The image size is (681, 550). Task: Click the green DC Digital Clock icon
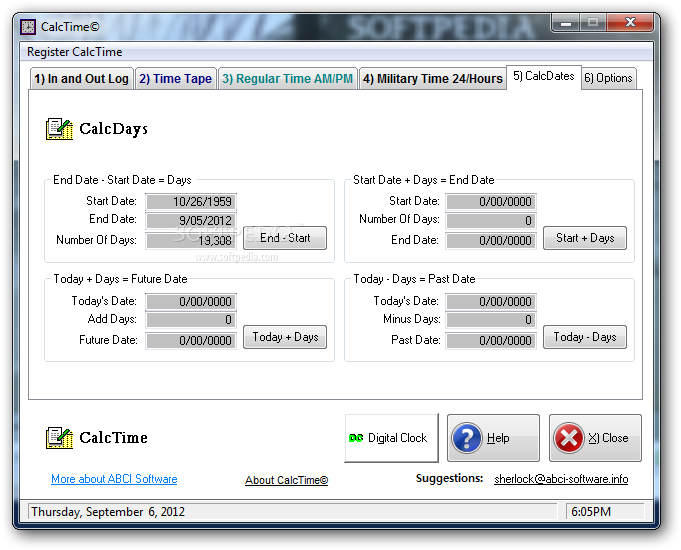point(356,438)
